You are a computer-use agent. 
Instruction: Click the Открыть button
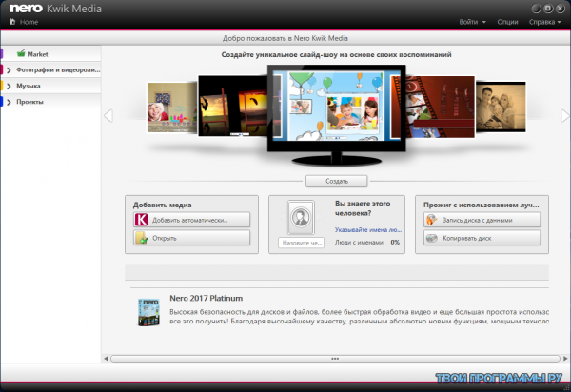pos(191,238)
